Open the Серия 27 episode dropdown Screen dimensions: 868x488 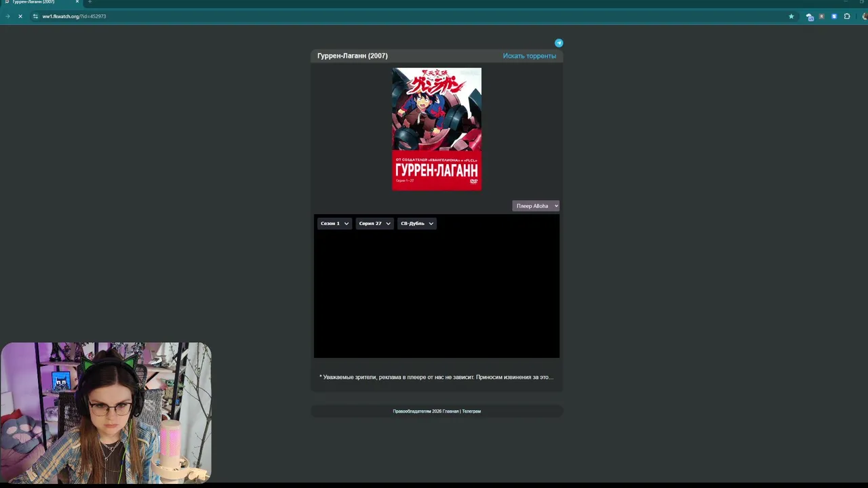point(374,224)
